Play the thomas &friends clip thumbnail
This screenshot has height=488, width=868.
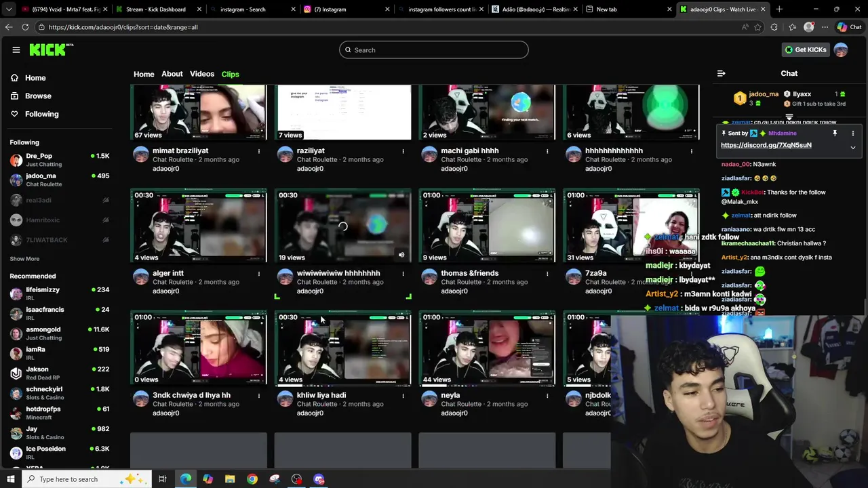point(487,226)
